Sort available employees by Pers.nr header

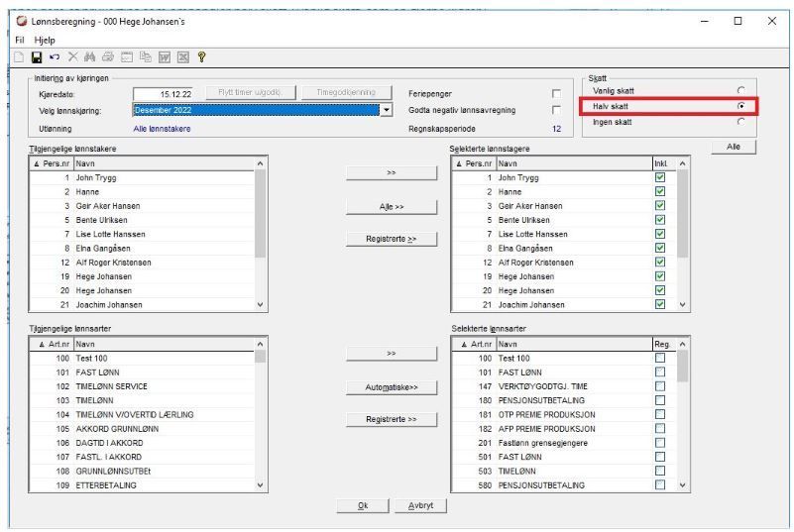pyautogui.click(x=52, y=163)
